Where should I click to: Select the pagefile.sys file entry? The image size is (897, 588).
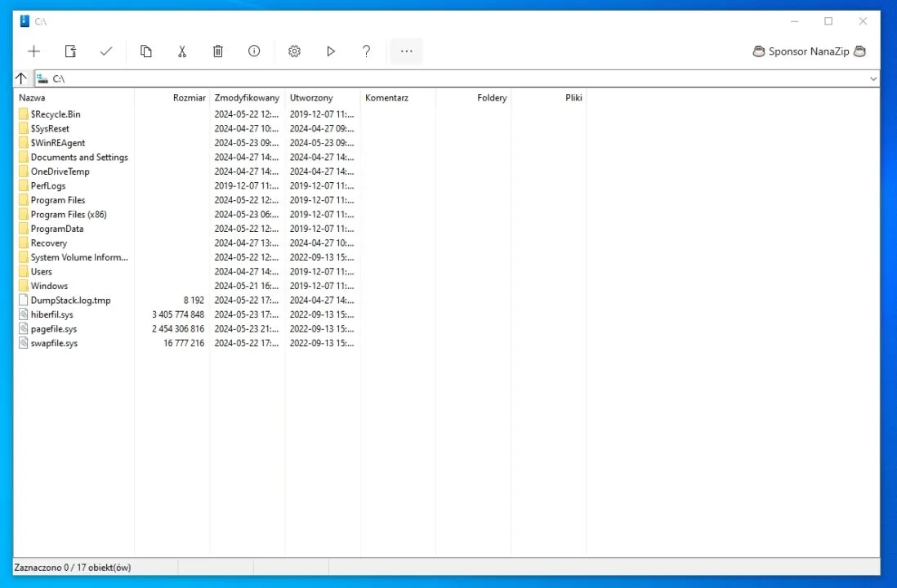point(54,329)
